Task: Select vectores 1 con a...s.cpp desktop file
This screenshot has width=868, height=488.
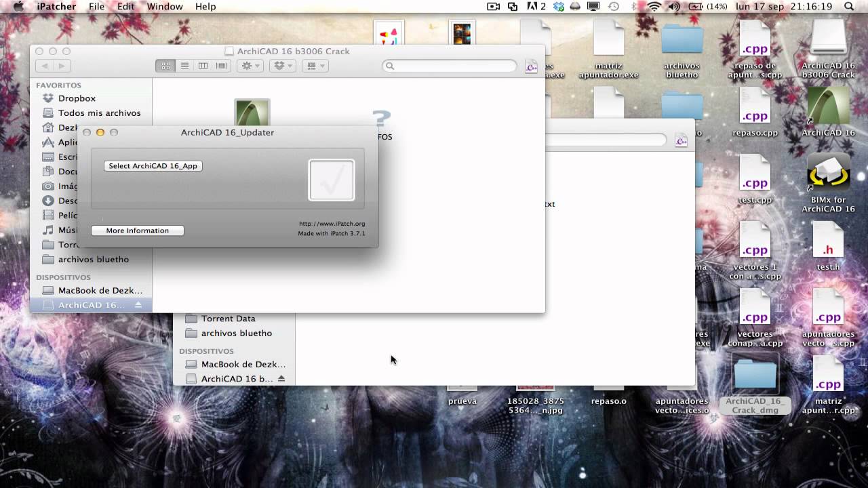Action: [755, 250]
